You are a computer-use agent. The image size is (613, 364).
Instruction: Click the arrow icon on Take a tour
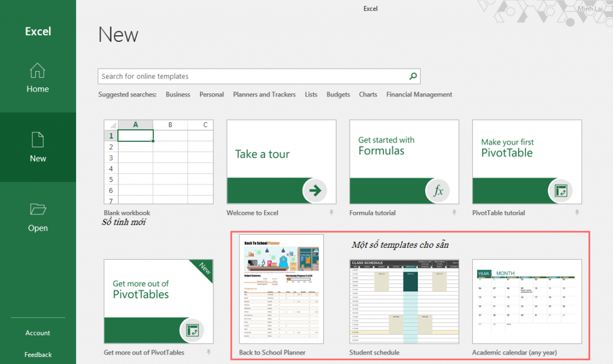tap(315, 190)
